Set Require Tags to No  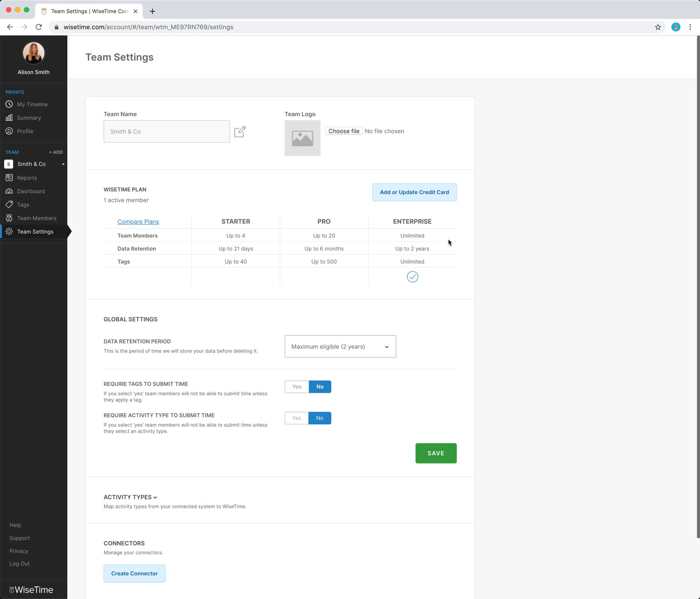point(320,386)
